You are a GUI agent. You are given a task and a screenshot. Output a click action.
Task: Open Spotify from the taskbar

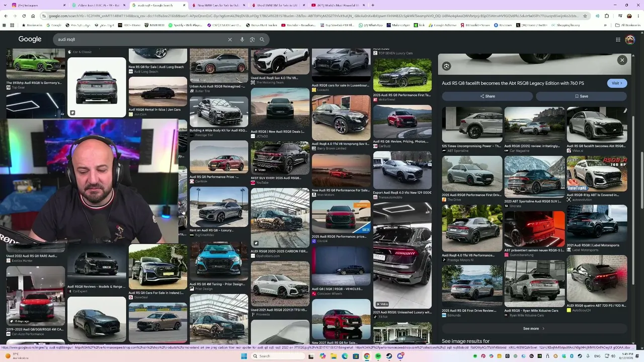pyautogui.click(x=378, y=356)
